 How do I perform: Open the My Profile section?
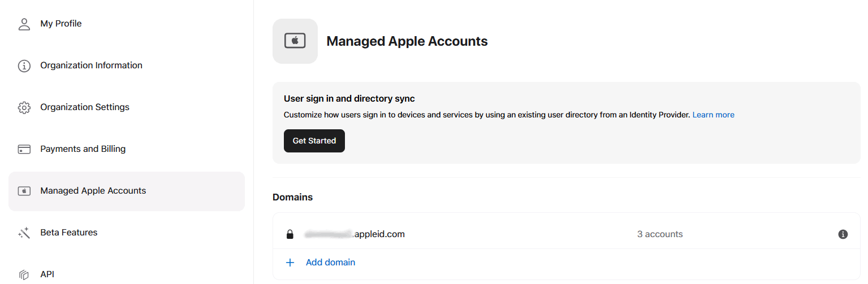[61, 24]
